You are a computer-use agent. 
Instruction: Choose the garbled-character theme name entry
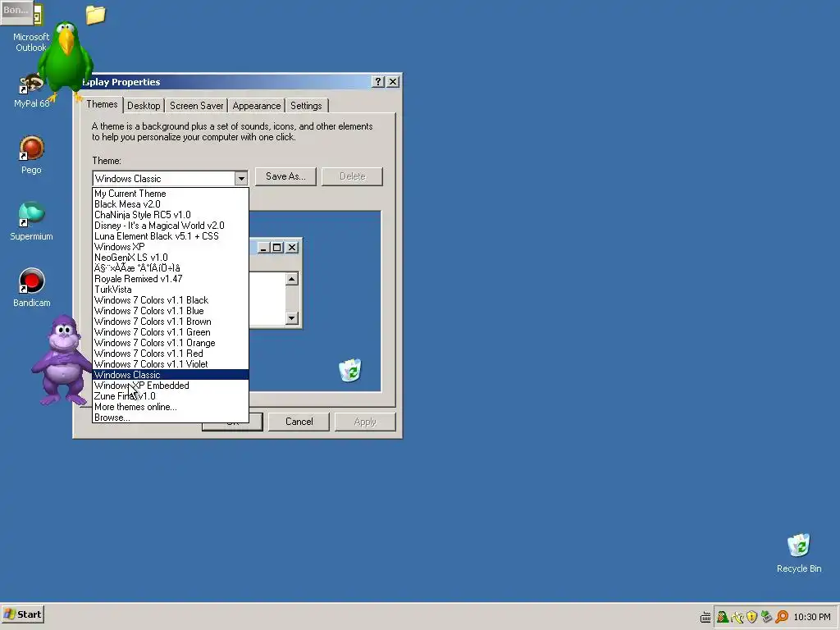coord(171,268)
